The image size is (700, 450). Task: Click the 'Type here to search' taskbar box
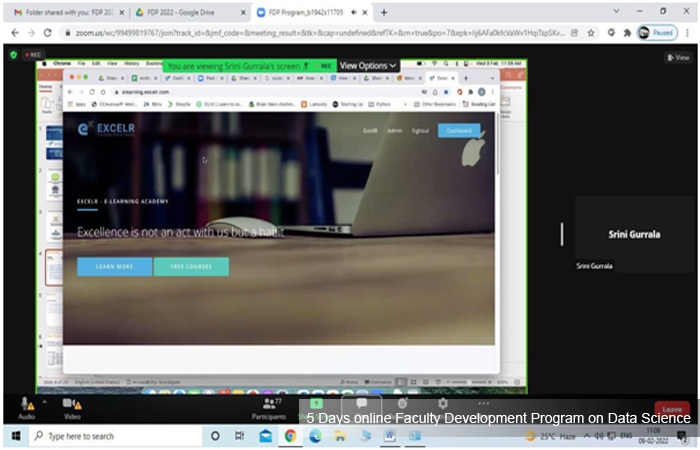115,436
